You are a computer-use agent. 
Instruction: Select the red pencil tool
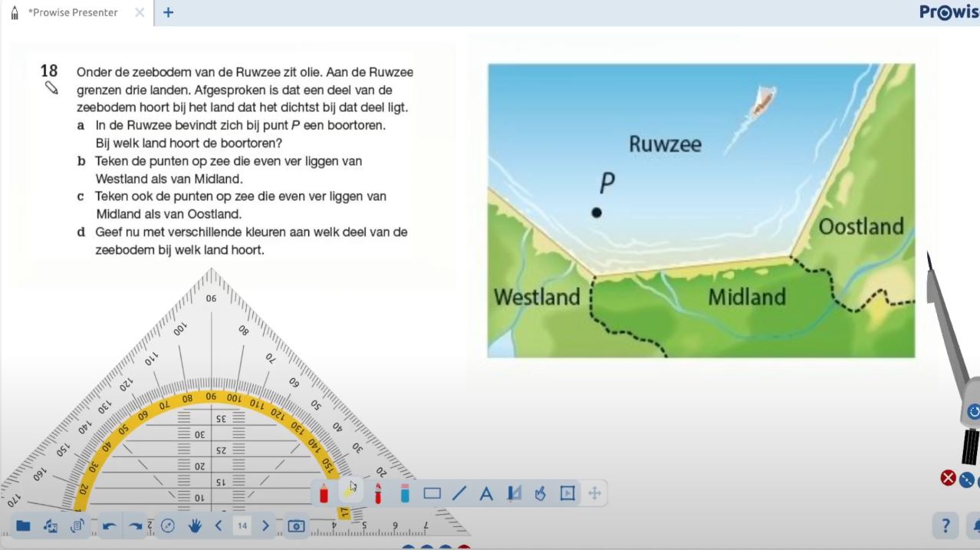click(x=324, y=493)
